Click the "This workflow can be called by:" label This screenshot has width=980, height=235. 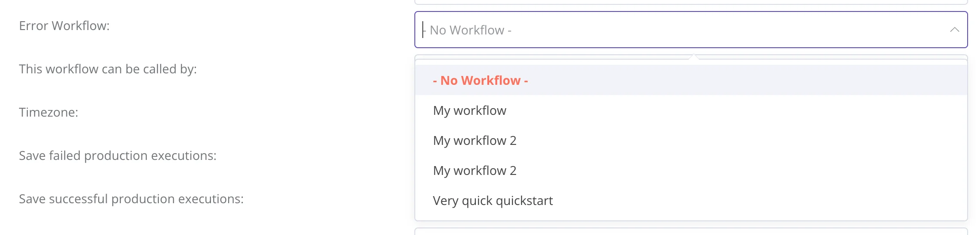pyautogui.click(x=107, y=69)
